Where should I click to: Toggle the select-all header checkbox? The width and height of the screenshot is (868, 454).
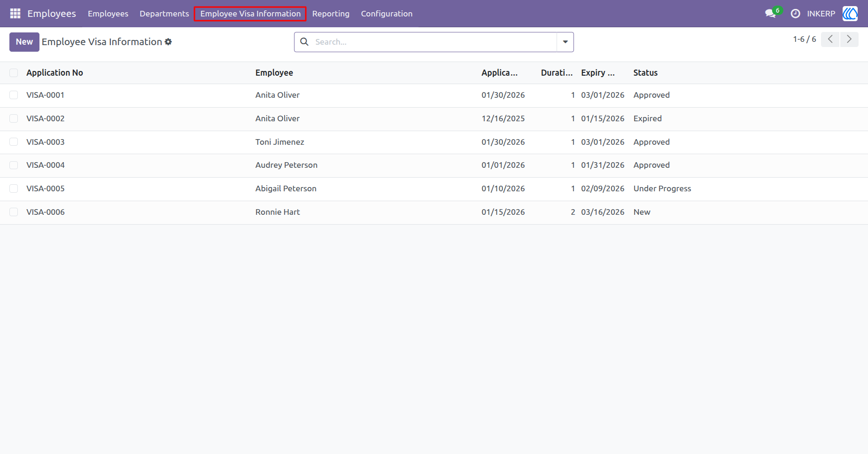pos(14,73)
